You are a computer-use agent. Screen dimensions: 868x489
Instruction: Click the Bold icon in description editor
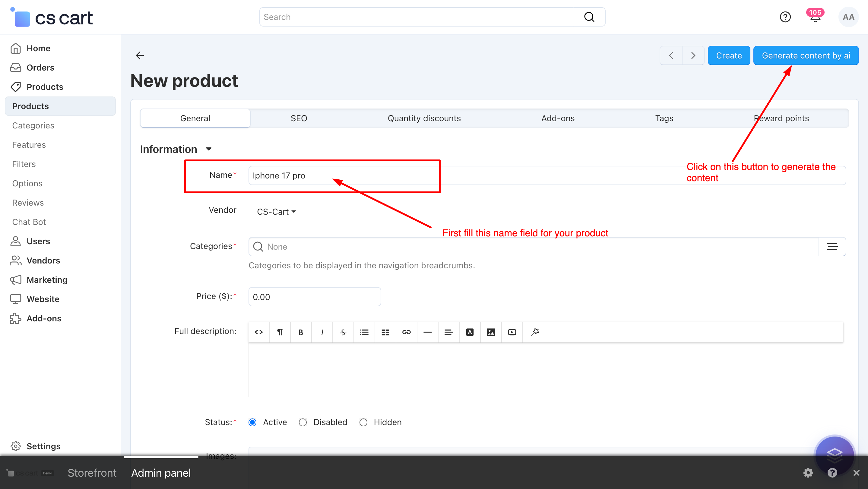[301, 332]
